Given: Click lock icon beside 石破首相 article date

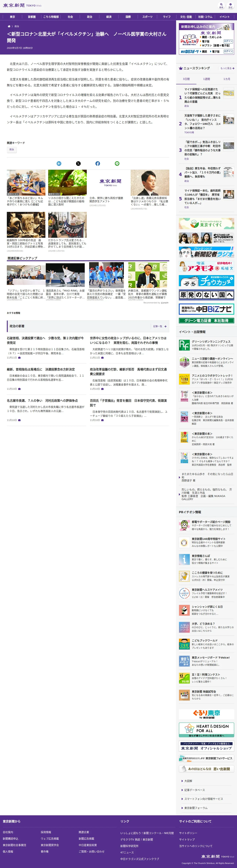Looking at the screenshot, I should [19, 358].
